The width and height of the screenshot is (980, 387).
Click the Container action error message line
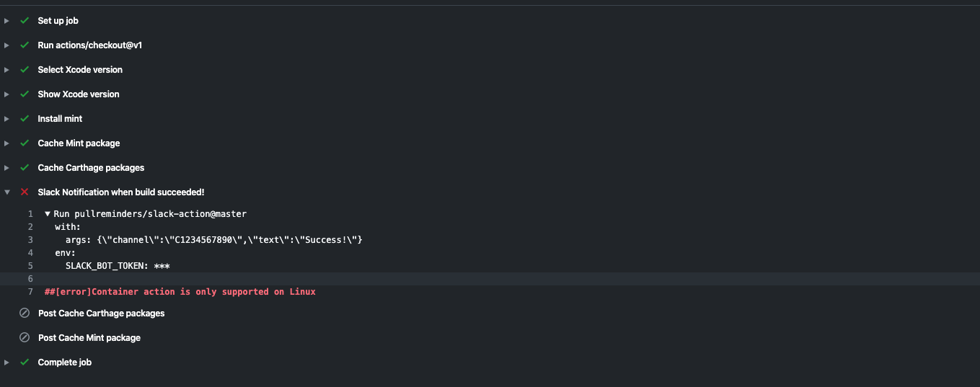coord(180,292)
